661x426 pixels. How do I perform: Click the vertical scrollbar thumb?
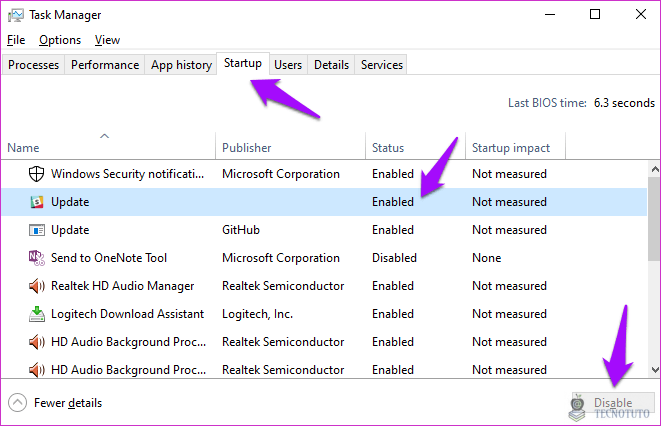pos(655,219)
